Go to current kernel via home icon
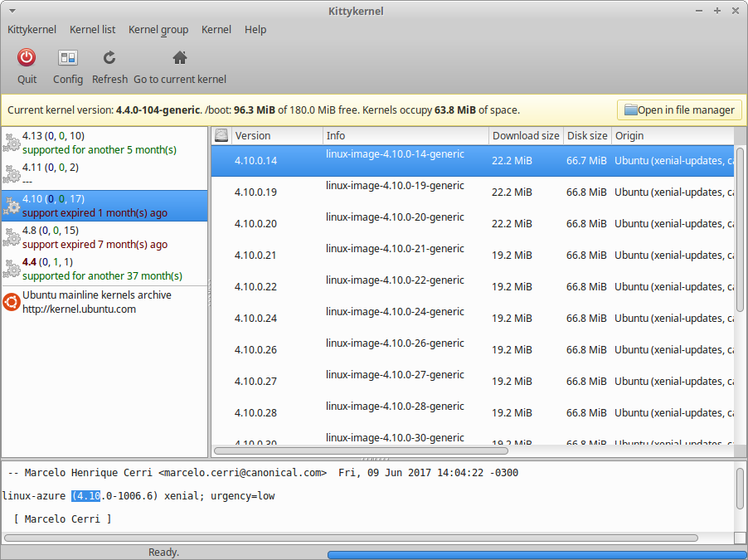 tap(180, 57)
